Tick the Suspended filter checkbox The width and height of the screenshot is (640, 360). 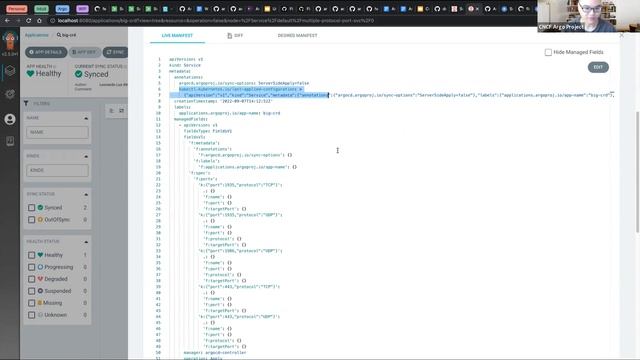point(31,291)
